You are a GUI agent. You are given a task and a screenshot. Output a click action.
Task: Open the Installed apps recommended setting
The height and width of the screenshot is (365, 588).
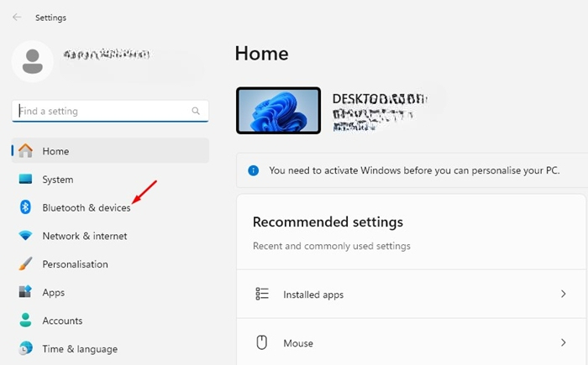click(x=412, y=294)
